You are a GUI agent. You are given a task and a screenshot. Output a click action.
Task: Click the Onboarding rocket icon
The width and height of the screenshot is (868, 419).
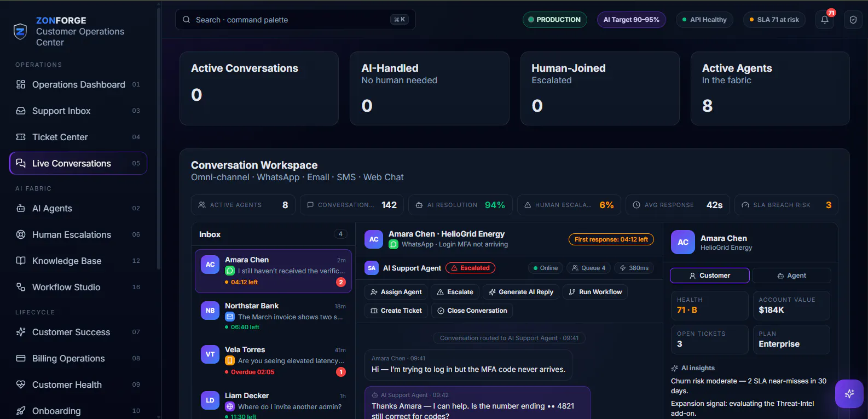21,411
